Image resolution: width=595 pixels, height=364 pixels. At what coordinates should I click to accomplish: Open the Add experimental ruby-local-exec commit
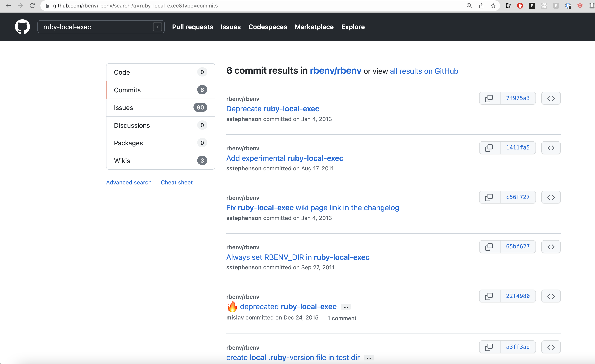(x=285, y=158)
